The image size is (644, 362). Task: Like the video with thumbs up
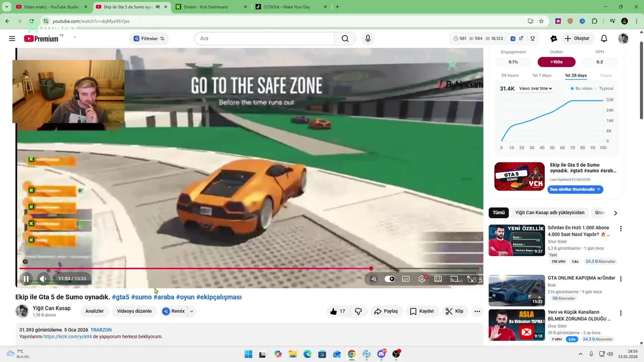click(338, 311)
